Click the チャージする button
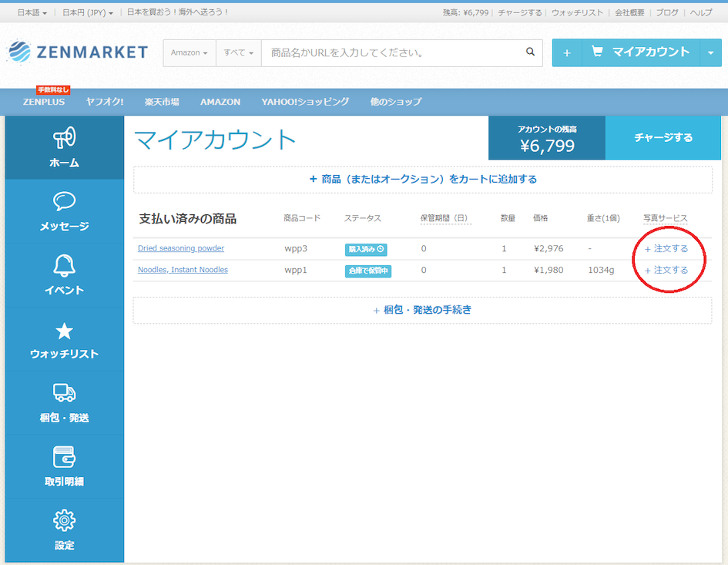This screenshot has width=728, height=565. pos(663,137)
